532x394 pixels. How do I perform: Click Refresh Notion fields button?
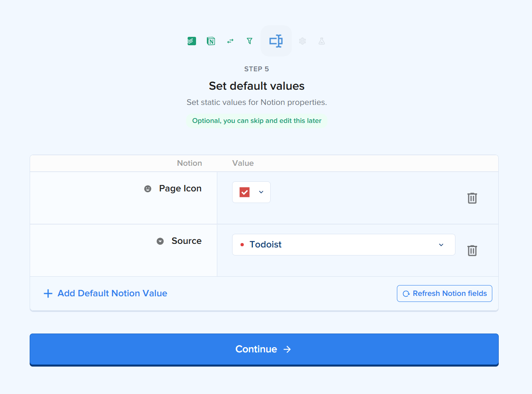tap(445, 293)
